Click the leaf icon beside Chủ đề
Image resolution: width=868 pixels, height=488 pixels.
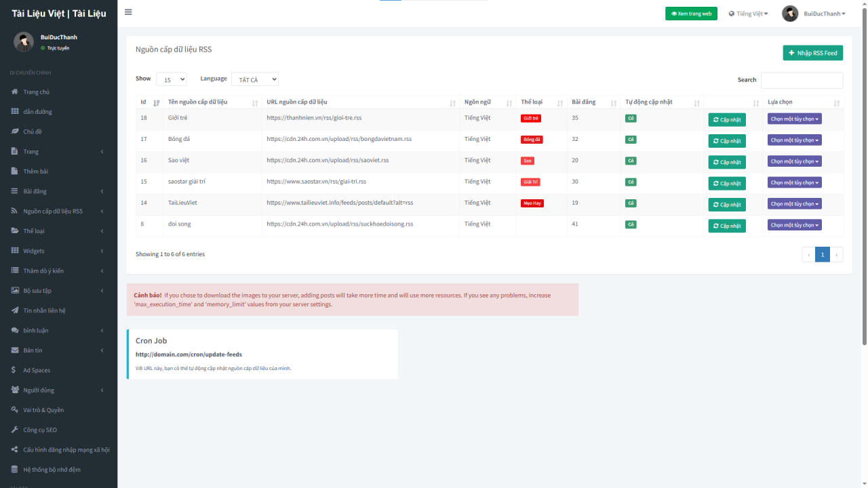pos(15,131)
